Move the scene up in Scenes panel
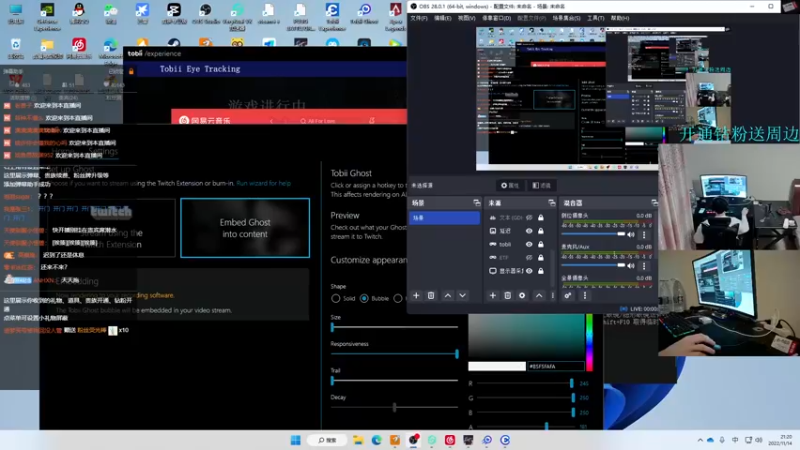The width and height of the screenshot is (800, 450). (447, 295)
